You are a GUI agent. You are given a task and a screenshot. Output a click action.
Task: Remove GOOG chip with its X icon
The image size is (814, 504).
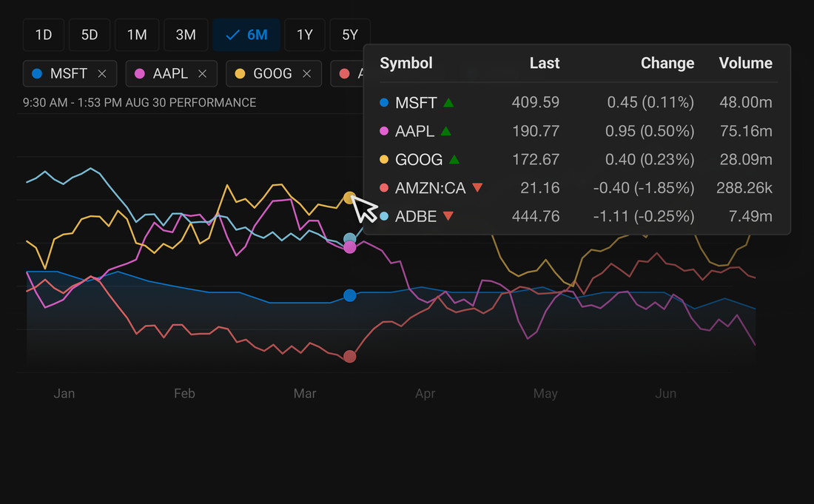[x=307, y=74]
